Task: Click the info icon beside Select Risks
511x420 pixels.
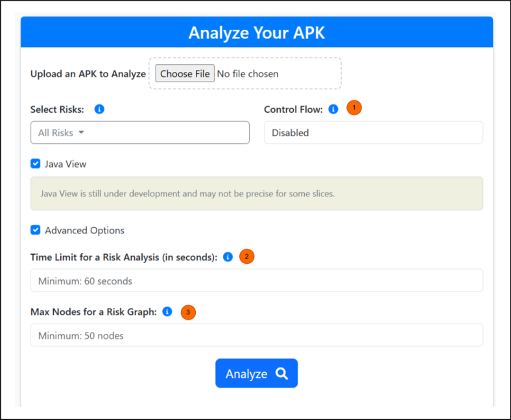Action: click(x=99, y=109)
